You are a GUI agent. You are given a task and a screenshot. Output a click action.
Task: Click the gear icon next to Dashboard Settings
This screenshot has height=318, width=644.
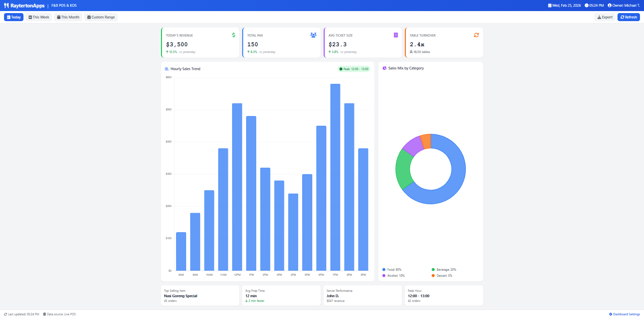(x=611, y=314)
